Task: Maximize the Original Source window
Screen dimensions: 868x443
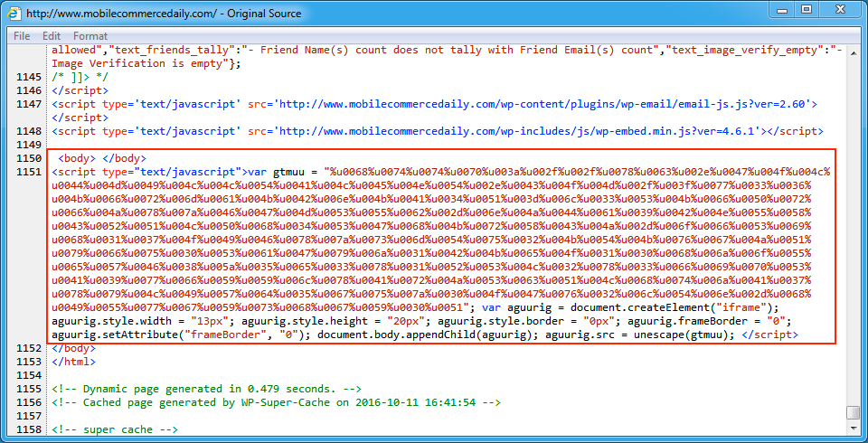Action: pyautogui.click(x=807, y=8)
